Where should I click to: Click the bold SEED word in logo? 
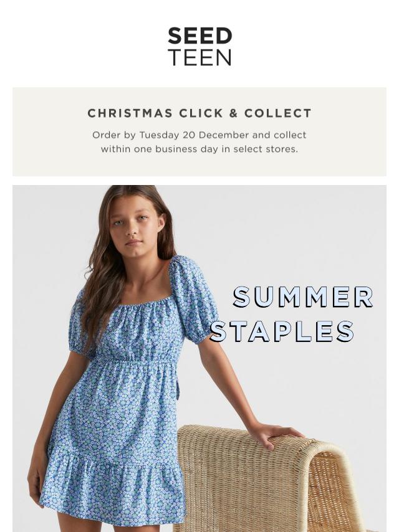[199, 36]
